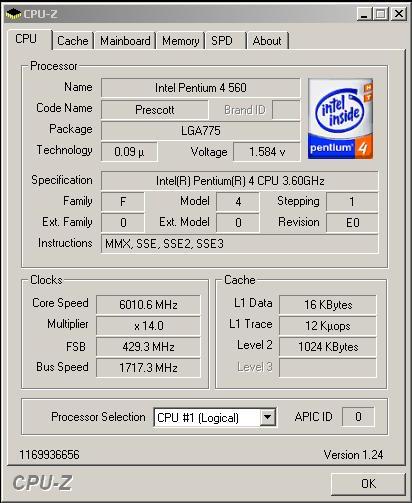The height and width of the screenshot is (503, 412).
Task: Open the About tab
Action: [x=268, y=41]
